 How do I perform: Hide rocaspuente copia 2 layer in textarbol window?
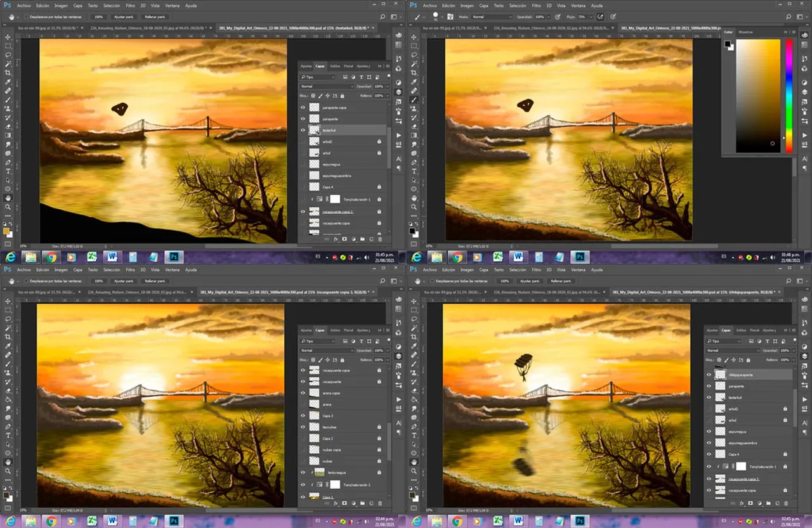303,212
